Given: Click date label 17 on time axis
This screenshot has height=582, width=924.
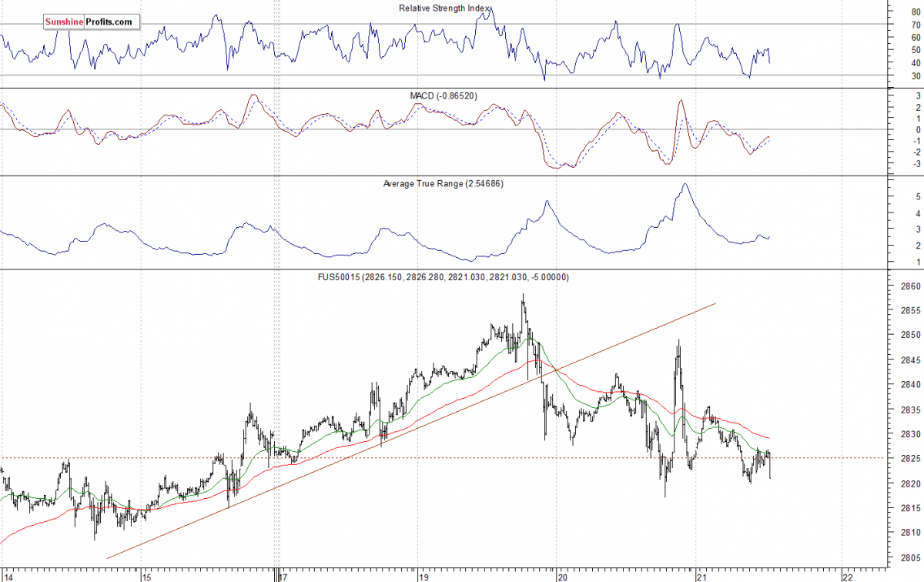Looking at the screenshot, I should pos(283,576).
